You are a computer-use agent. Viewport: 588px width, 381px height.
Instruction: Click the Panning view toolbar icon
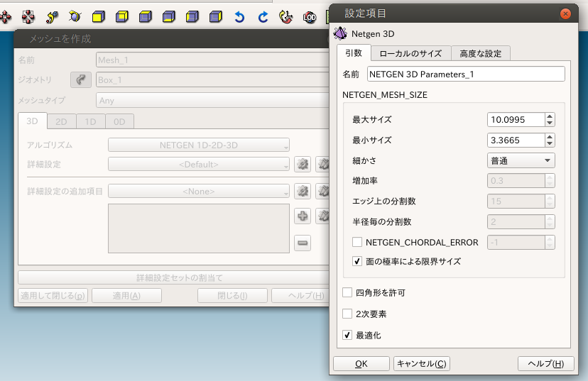(5, 17)
